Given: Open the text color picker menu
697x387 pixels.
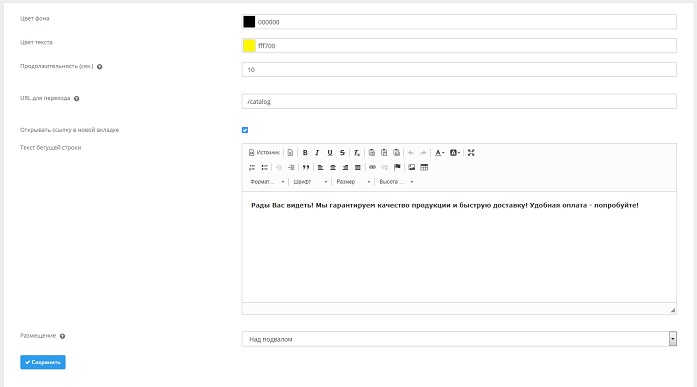Looking at the screenshot, I should click(439, 153).
